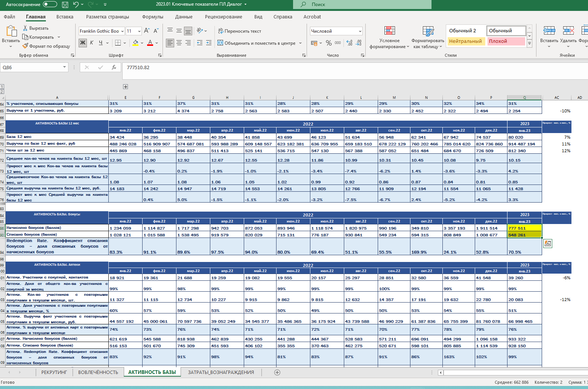Open the Формулы ribbon tab
Screen dimensions: 588x389
152,17
